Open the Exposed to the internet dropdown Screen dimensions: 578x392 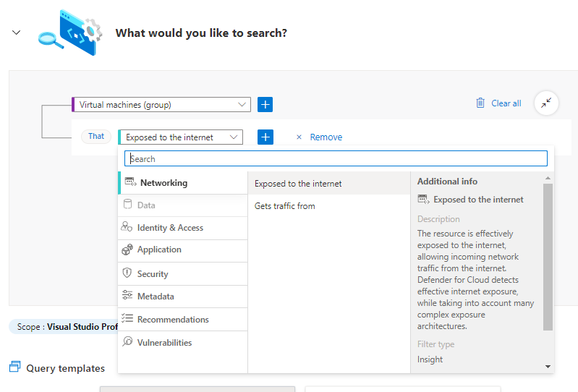coord(181,137)
